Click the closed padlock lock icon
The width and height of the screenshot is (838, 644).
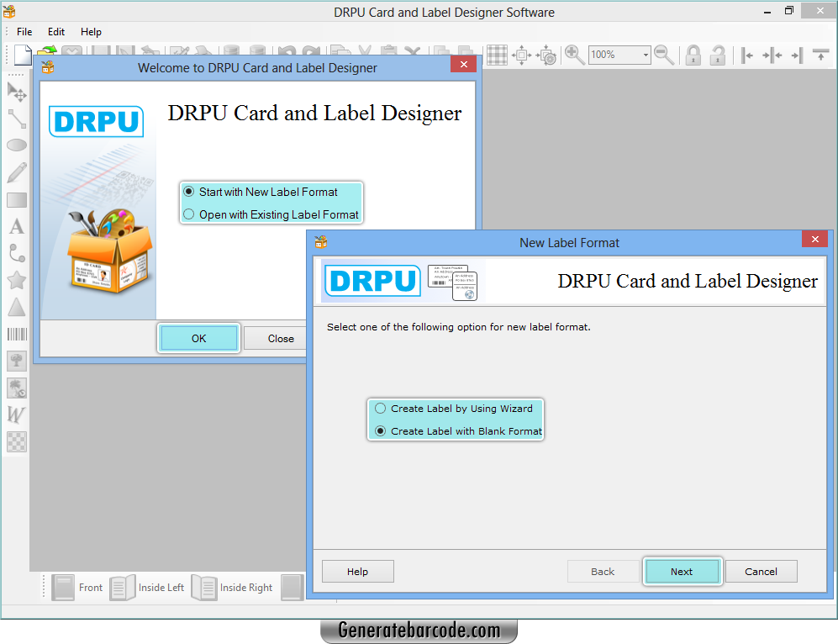coord(693,55)
